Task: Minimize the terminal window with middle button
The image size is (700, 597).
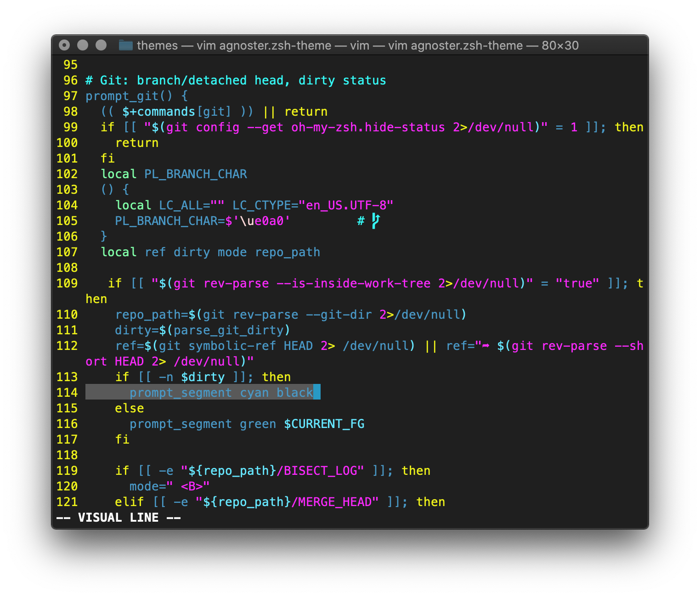Action: point(83,45)
